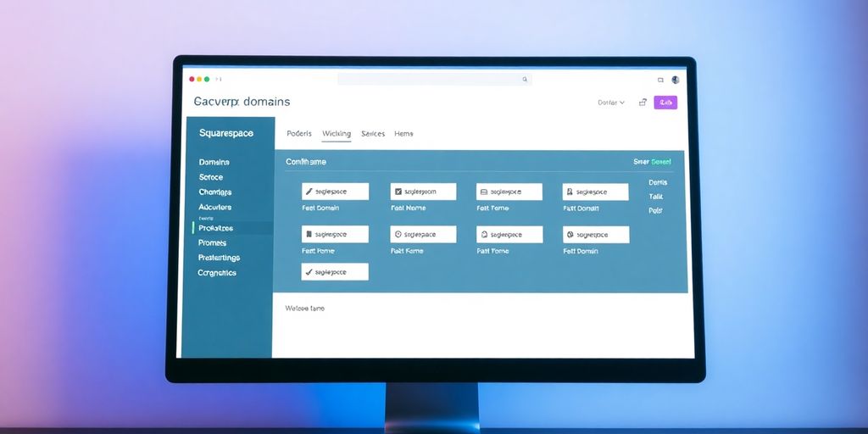Click inside the top search field
The height and width of the screenshot is (434, 868).
pyautogui.click(x=435, y=80)
